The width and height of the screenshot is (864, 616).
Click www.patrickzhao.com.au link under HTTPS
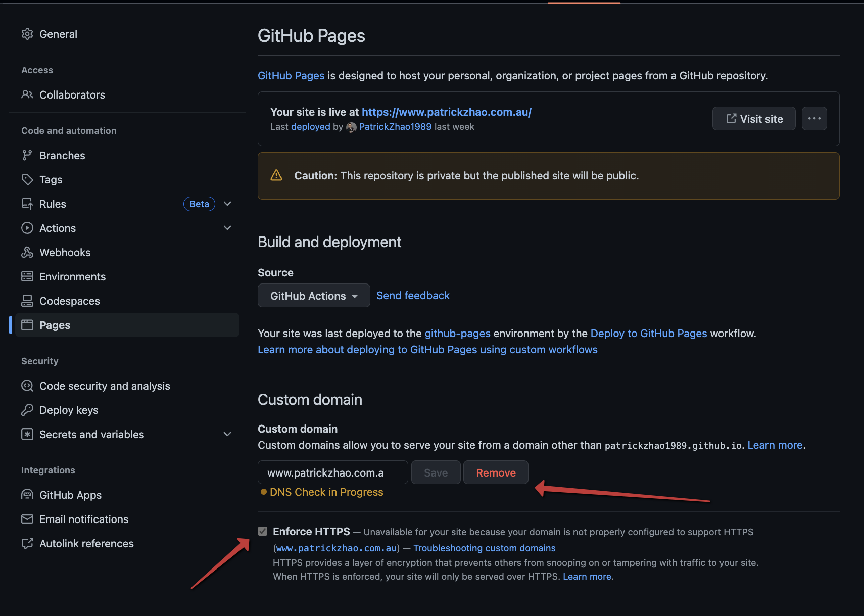point(336,548)
